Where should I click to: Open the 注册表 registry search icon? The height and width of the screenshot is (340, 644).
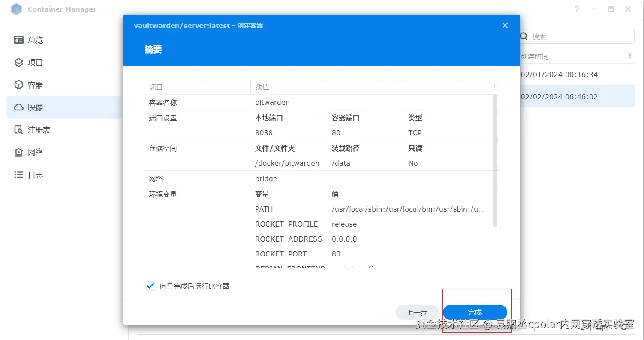click(18, 130)
